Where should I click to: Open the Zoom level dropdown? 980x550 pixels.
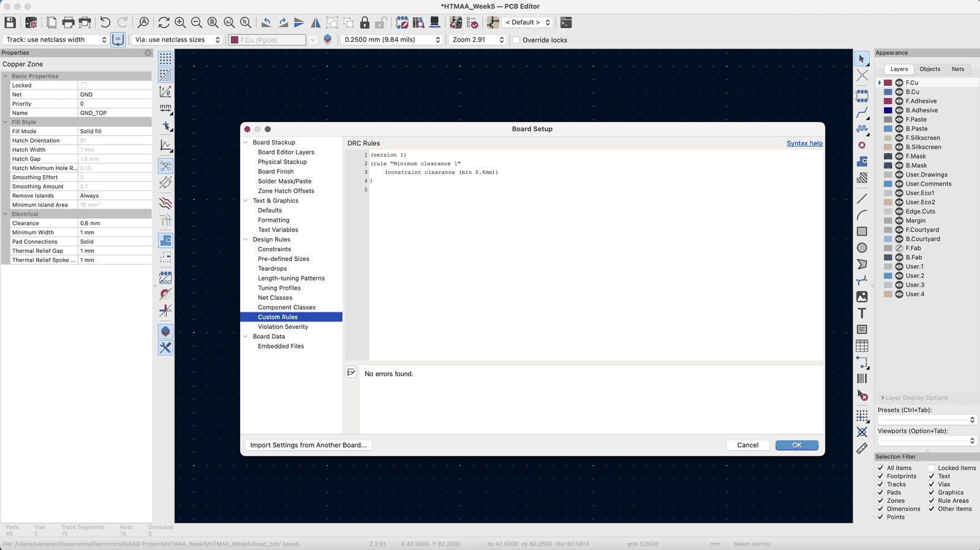[478, 40]
